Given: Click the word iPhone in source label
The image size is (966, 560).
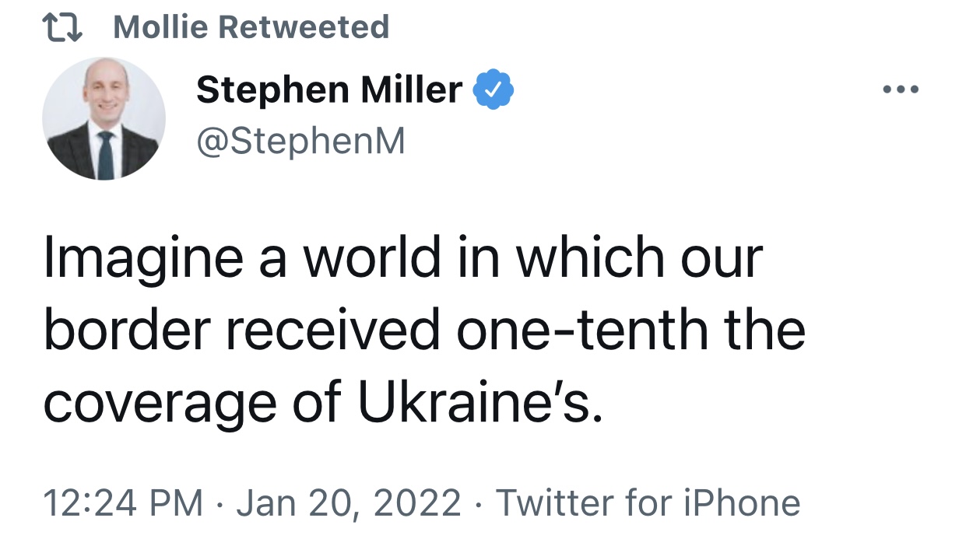Looking at the screenshot, I should coord(741,502).
